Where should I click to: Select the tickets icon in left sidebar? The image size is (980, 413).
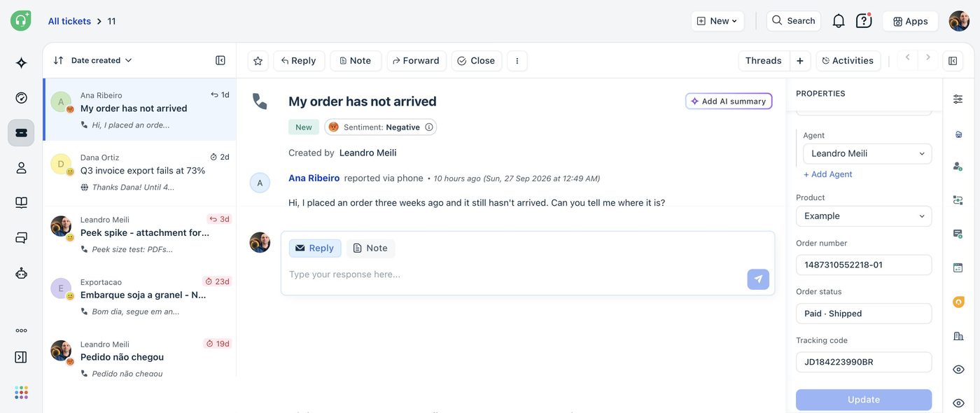point(21,133)
